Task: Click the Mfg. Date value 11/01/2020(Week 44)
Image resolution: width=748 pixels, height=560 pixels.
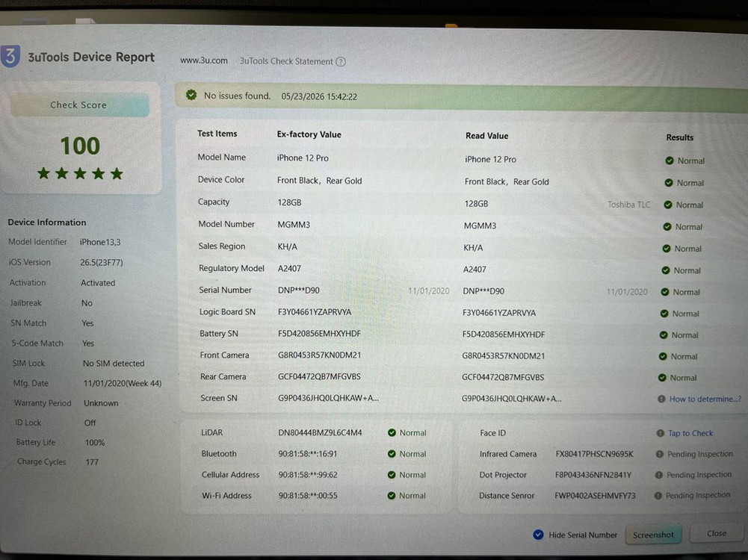Action: click(x=123, y=383)
